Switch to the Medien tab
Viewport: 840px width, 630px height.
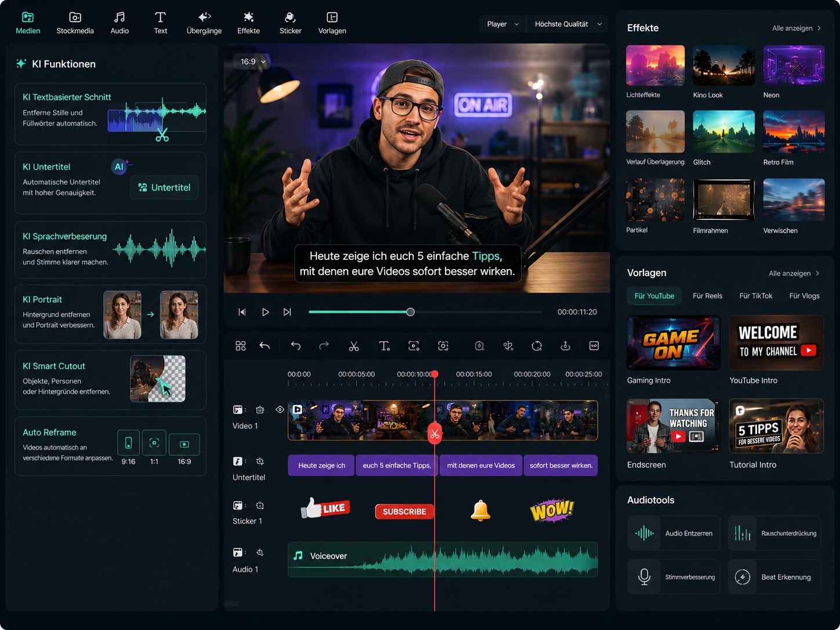[x=28, y=23]
